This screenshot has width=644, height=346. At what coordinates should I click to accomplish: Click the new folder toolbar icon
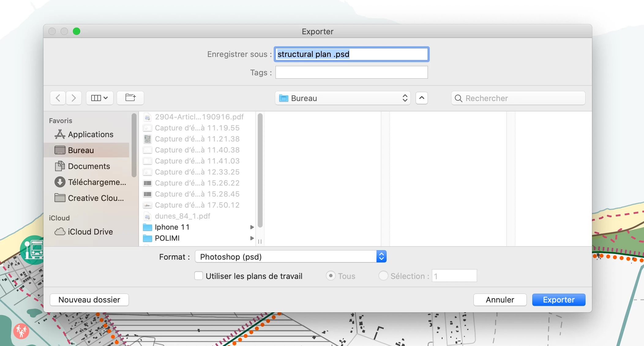click(x=130, y=98)
